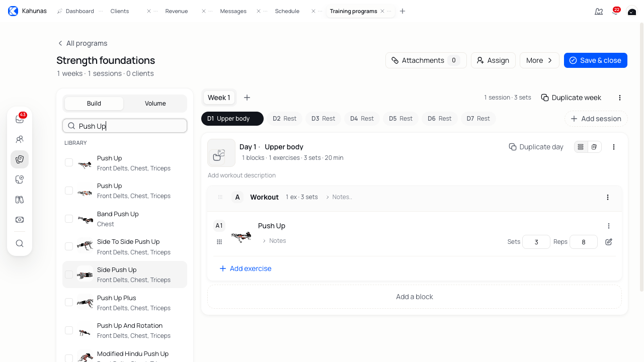Click the Assign button
This screenshot has height=362, width=644.
pos(493,60)
